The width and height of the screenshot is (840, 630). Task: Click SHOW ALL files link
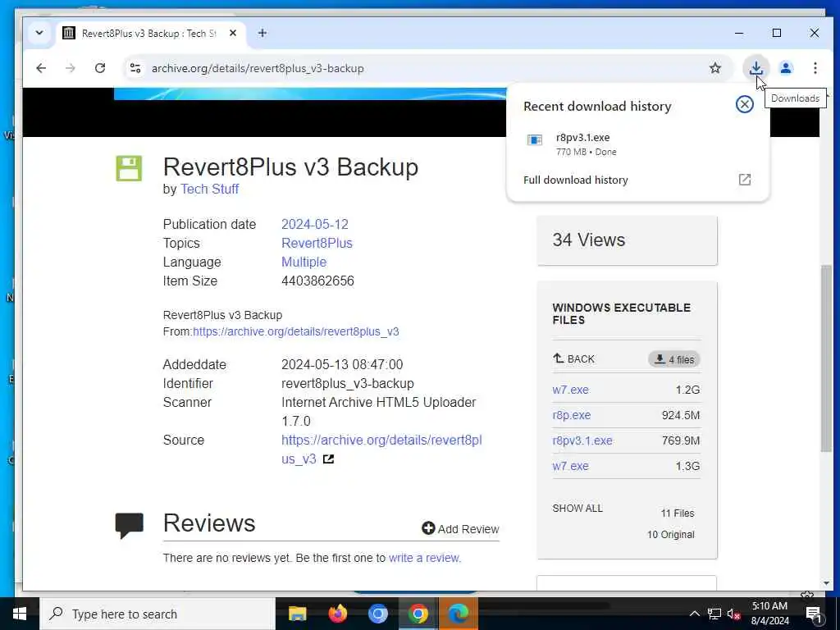(577, 509)
